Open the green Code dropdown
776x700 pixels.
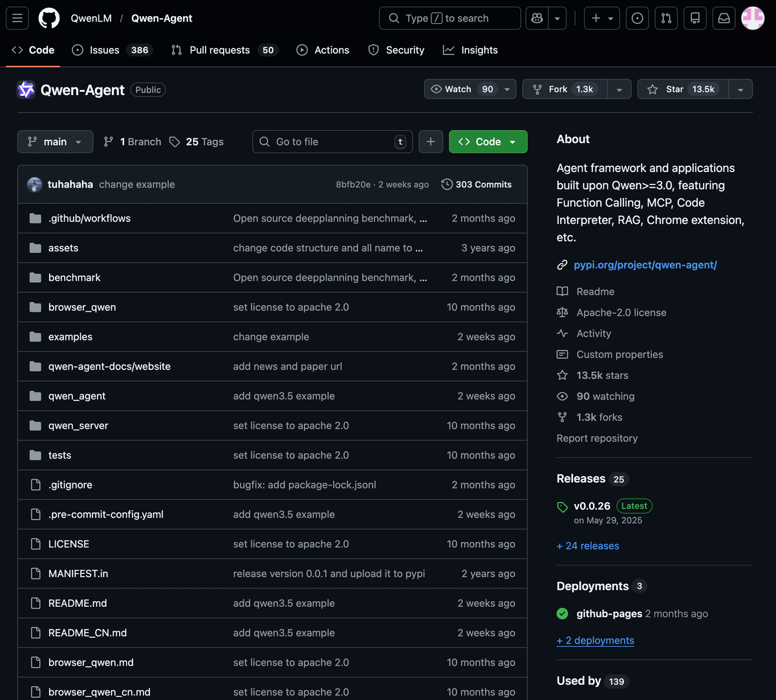(488, 142)
